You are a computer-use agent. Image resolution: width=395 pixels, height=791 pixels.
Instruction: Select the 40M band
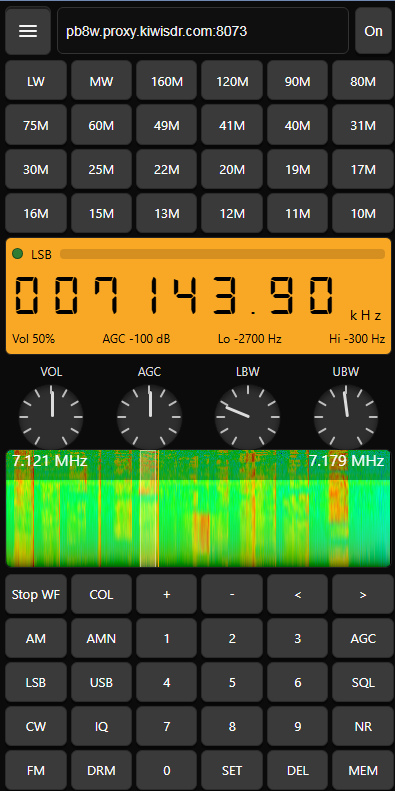click(x=298, y=126)
